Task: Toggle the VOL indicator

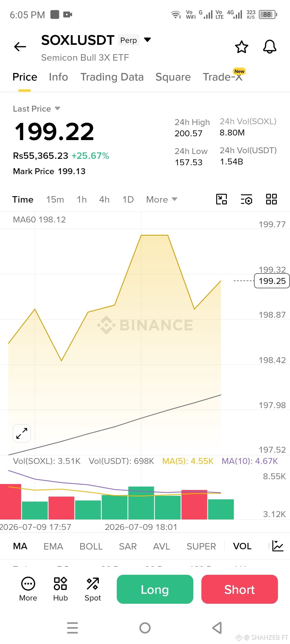Action: (242, 546)
